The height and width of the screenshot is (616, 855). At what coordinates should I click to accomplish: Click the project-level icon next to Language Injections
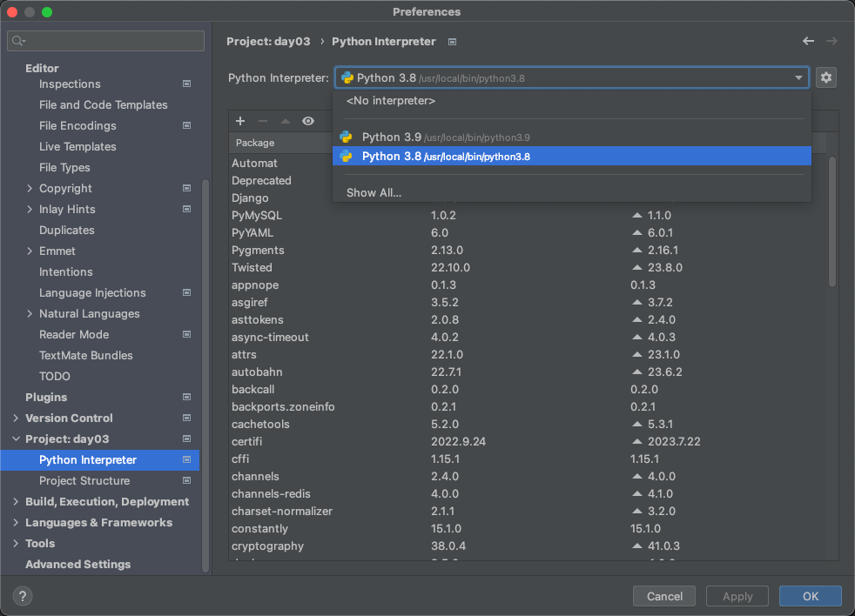186,292
